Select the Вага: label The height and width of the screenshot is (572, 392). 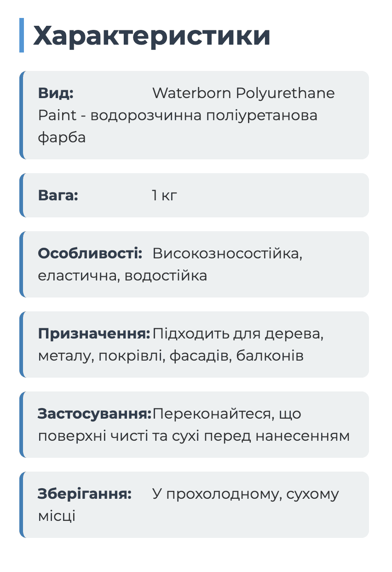58,195
